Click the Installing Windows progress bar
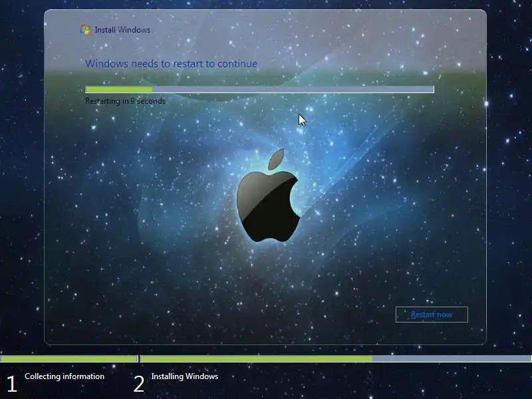532x399 pixels. click(336, 358)
